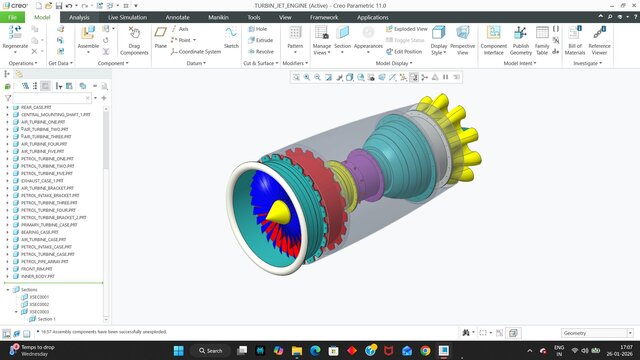Switch to the Framework tab
Viewport: 640px width, 360px height.
(x=324, y=17)
